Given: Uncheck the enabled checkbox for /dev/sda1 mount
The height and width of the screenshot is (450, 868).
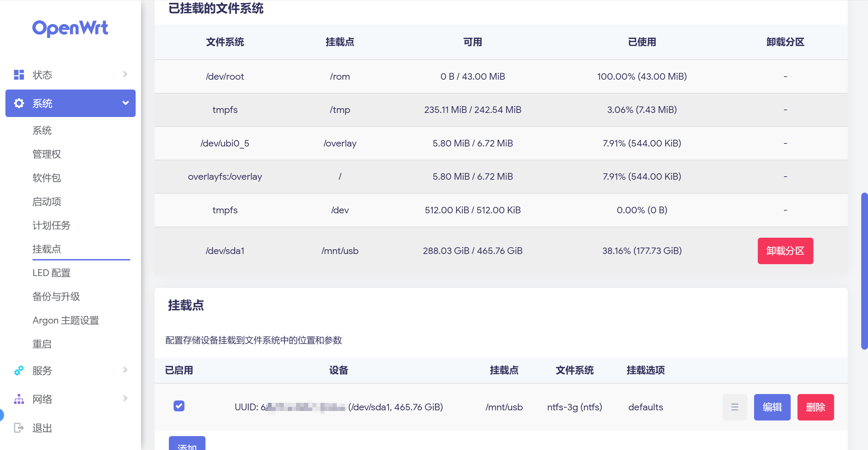Looking at the screenshot, I should point(179,406).
